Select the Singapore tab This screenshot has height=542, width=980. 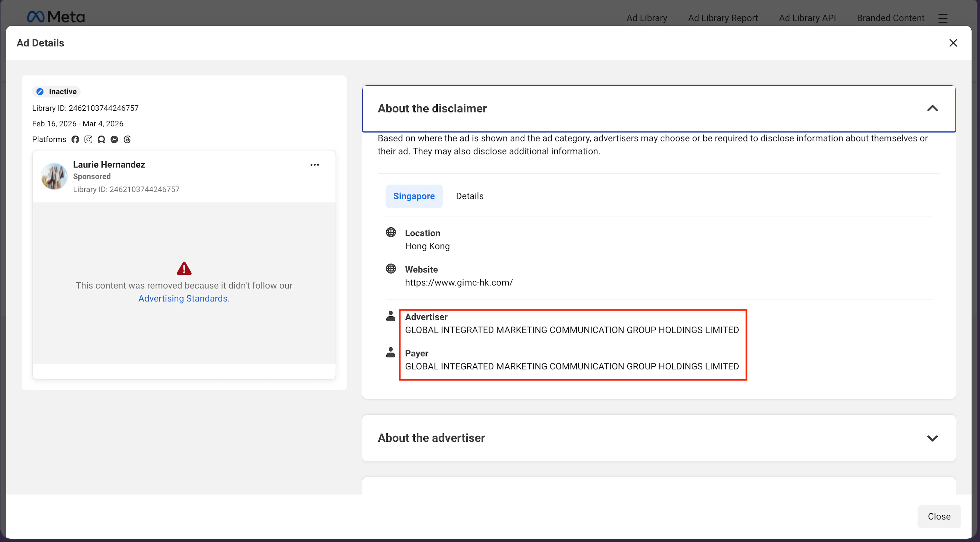point(414,196)
